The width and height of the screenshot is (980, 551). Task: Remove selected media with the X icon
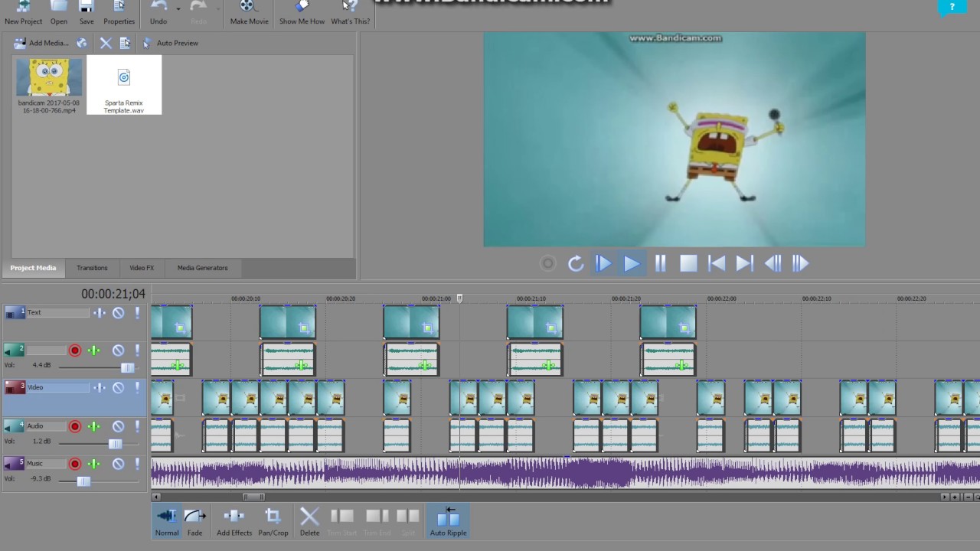coord(106,43)
